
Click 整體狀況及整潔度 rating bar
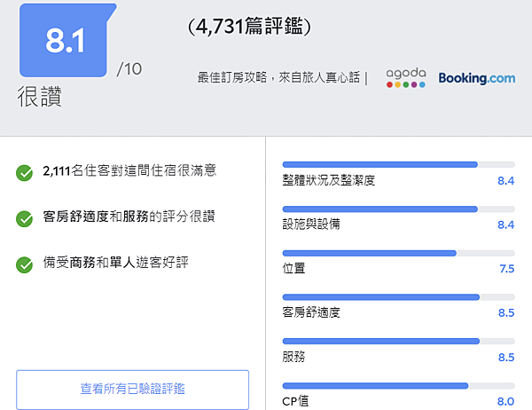[x=398, y=165]
